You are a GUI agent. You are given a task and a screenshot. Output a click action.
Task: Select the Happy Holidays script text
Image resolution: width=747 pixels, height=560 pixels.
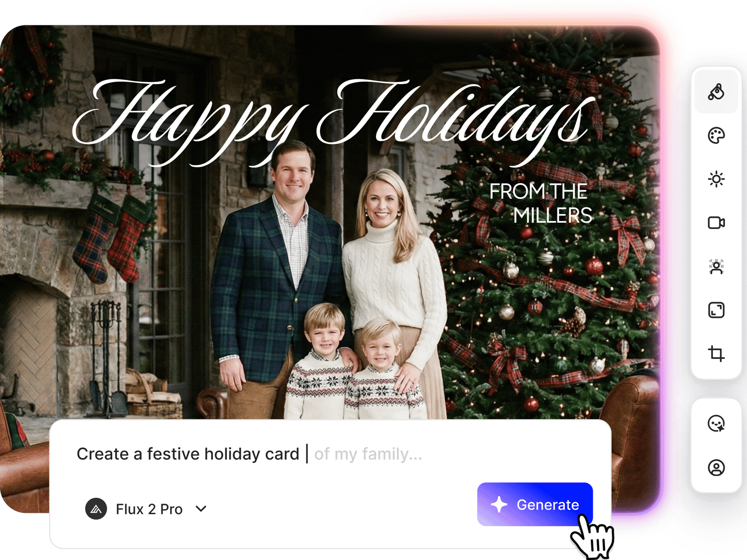click(x=333, y=122)
